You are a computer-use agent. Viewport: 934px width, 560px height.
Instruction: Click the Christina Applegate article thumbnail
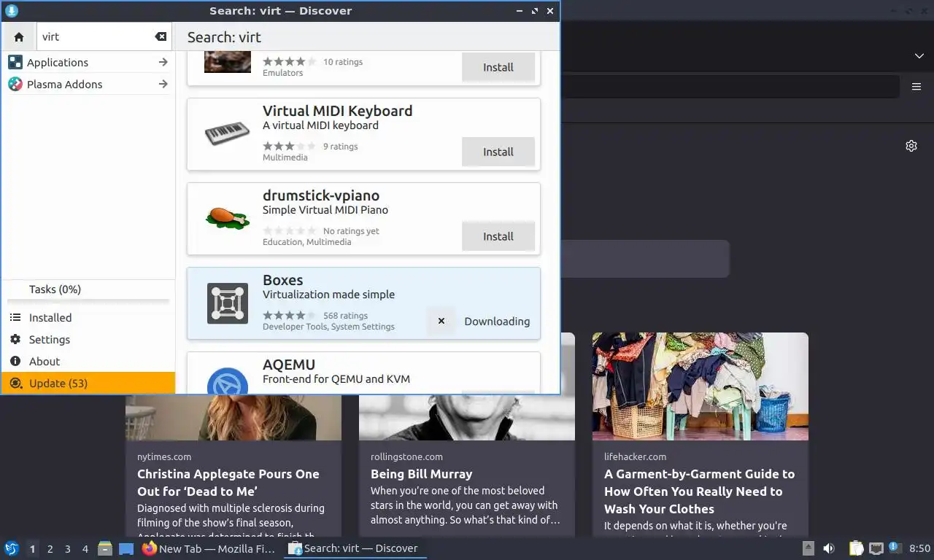click(x=233, y=417)
